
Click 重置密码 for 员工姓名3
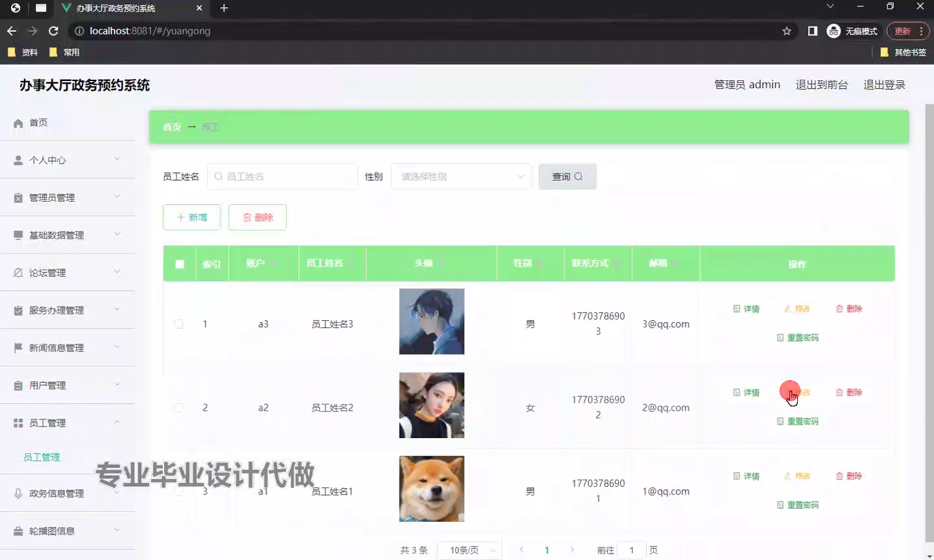coord(798,338)
